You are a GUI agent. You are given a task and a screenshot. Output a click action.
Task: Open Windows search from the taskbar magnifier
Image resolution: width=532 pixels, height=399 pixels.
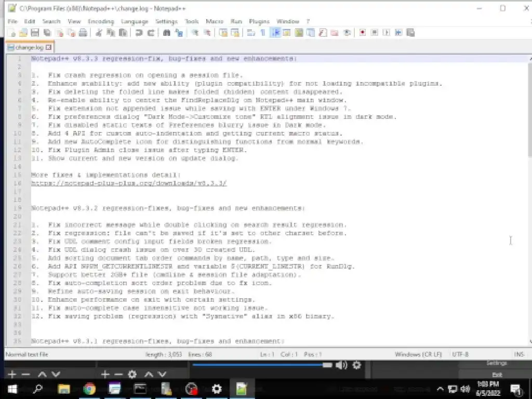38,389
